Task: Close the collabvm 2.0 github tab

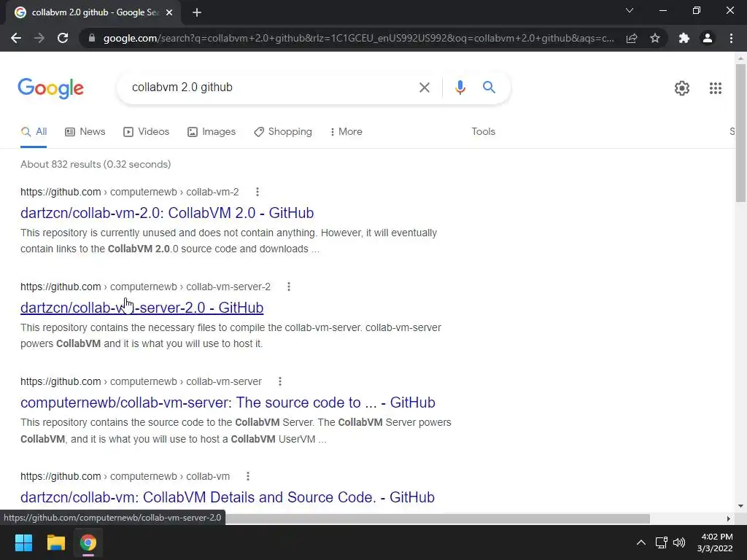Action: [169, 12]
